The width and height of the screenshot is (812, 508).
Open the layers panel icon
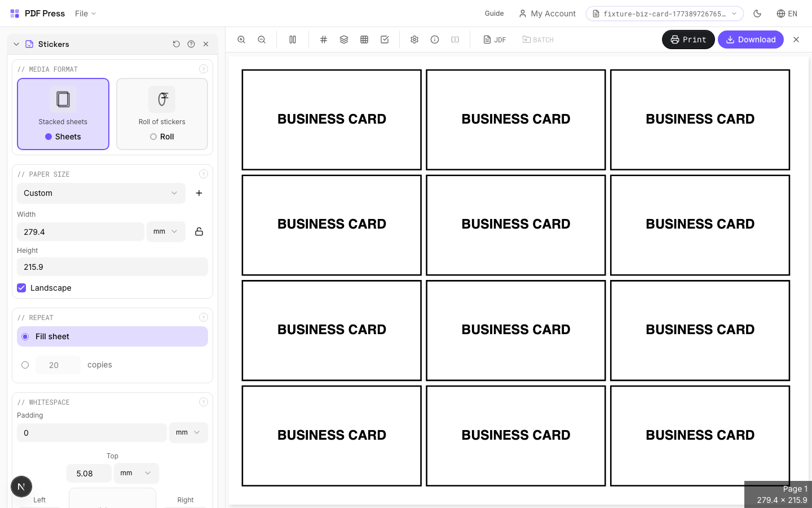pos(344,40)
